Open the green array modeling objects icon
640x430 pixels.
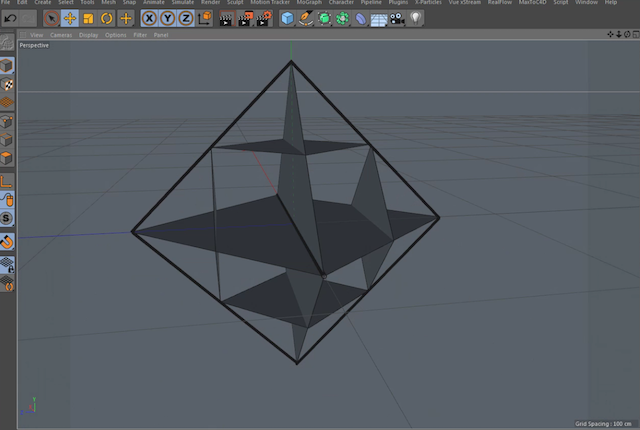pyautogui.click(x=342, y=18)
